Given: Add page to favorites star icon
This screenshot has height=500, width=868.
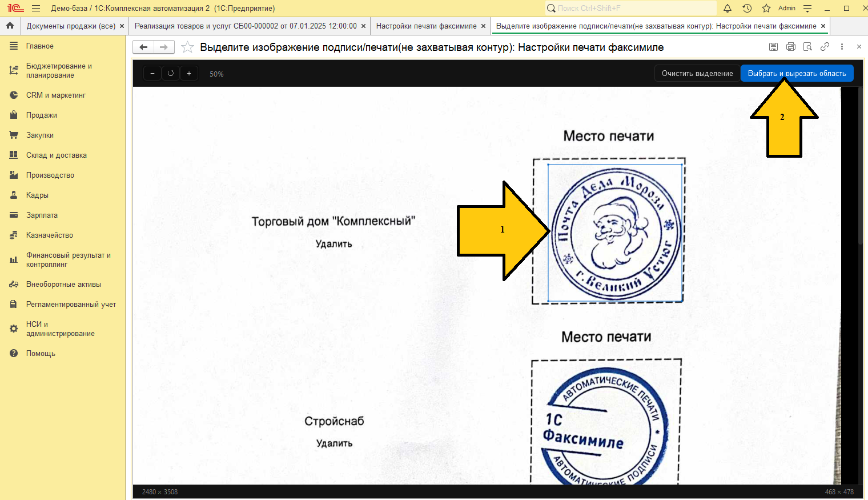Looking at the screenshot, I should [187, 47].
